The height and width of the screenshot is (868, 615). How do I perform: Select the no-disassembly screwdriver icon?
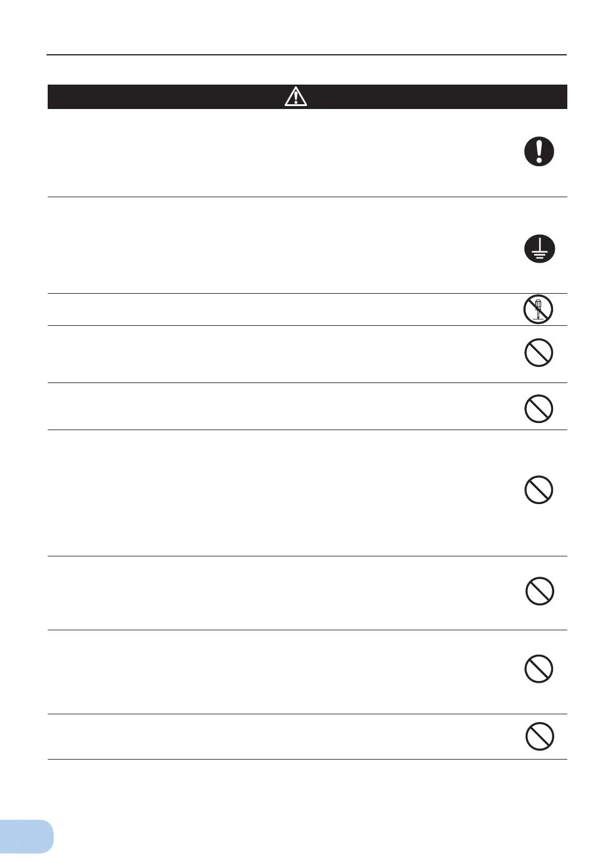click(x=538, y=310)
